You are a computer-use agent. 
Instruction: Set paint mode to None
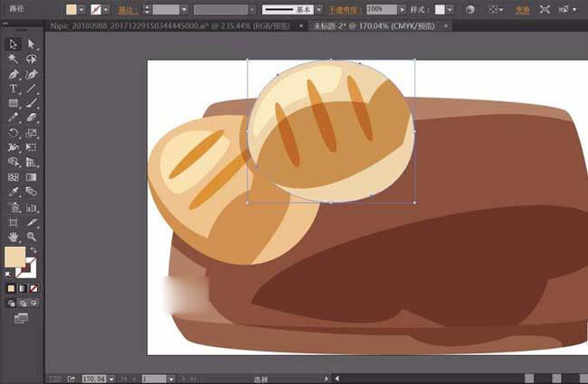[33, 288]
